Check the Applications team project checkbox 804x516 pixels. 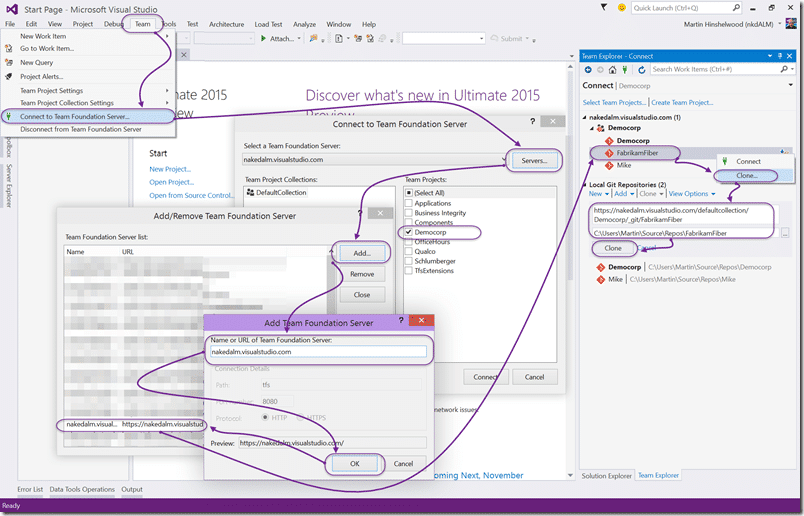[x=409, y=203]
